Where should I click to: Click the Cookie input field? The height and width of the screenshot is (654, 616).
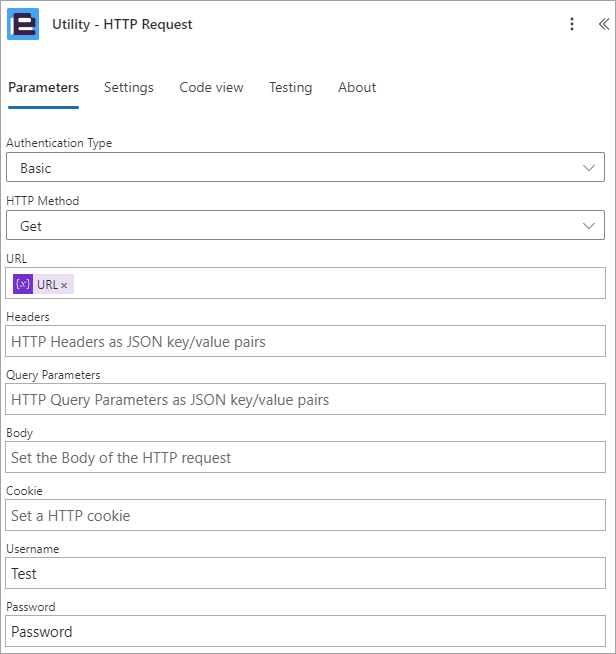[305, 515]
